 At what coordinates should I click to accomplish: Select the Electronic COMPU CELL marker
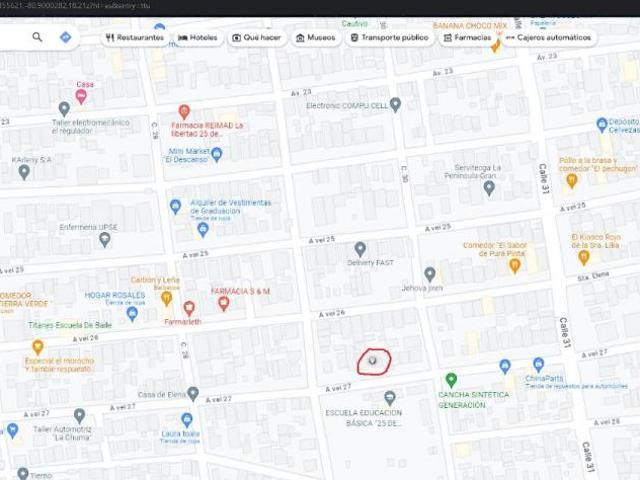(x=395, y=104)
